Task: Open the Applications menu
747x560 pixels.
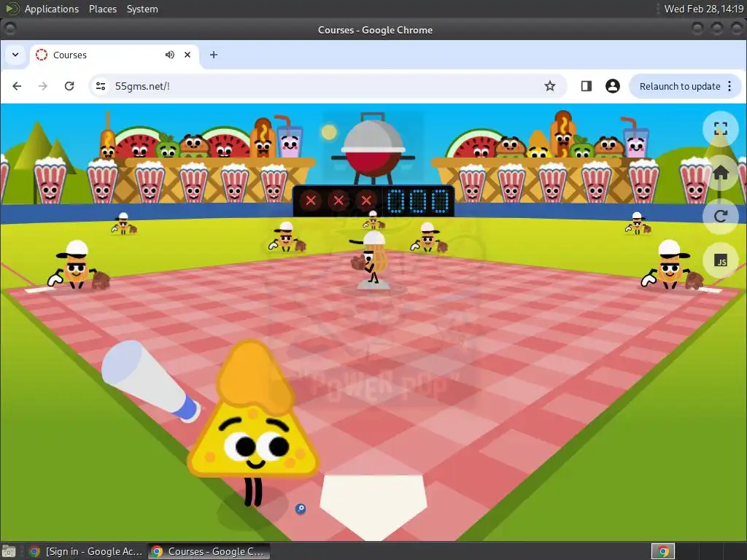Action: [x=52, y=9]
